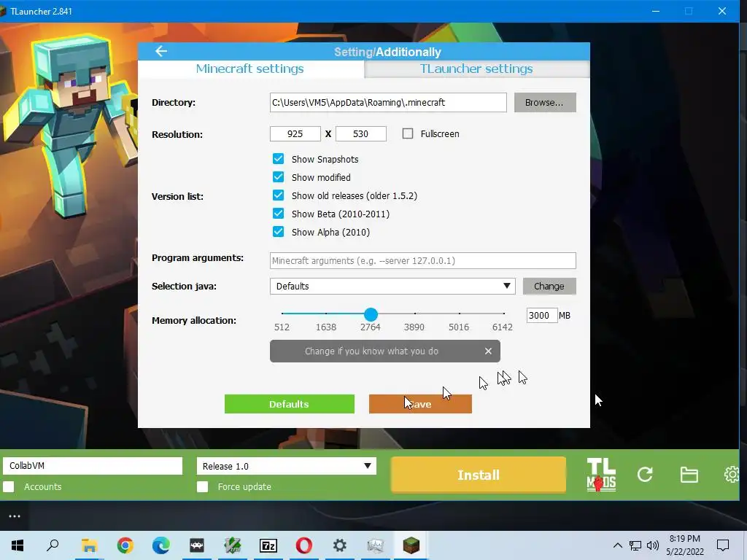Click the three dots below launcher bar

click(x=15, y=516)
